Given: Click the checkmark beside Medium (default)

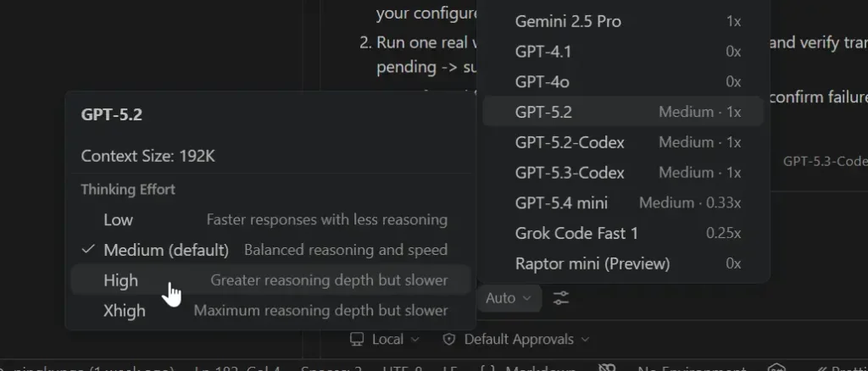Looking at the screenshot, I should [87, 250].
